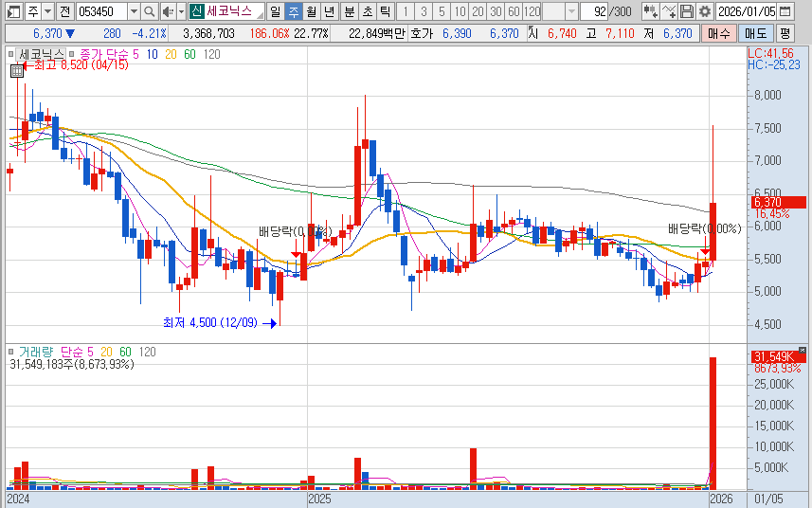Click the stock code input 053450

[101, 10]
